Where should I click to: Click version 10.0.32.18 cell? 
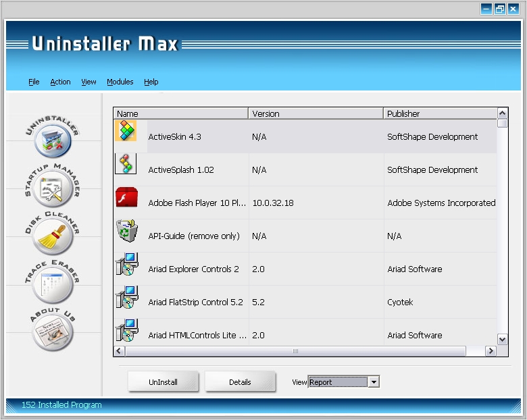click(x=273, y=203)
